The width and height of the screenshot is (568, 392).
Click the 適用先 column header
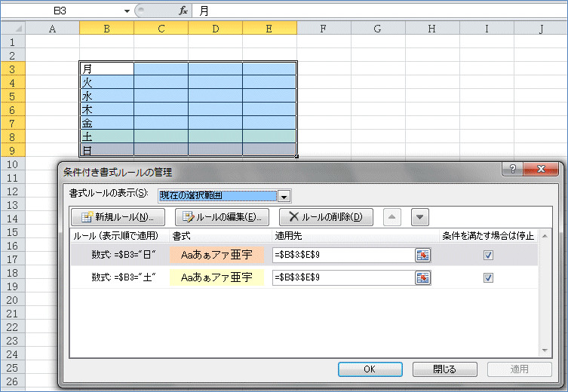tap(355, 236)
